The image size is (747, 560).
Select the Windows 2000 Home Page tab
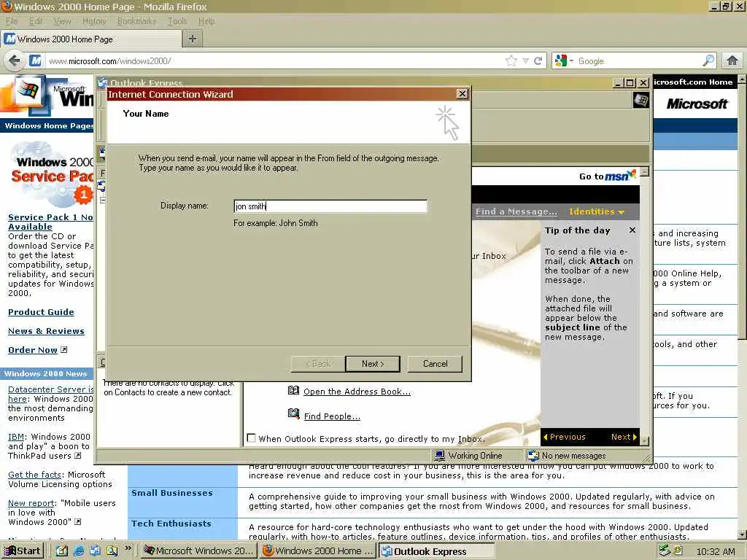91,39
